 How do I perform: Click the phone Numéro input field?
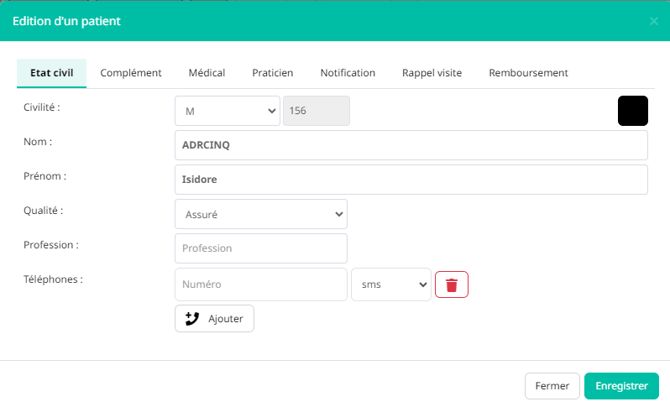pos(260,284)
